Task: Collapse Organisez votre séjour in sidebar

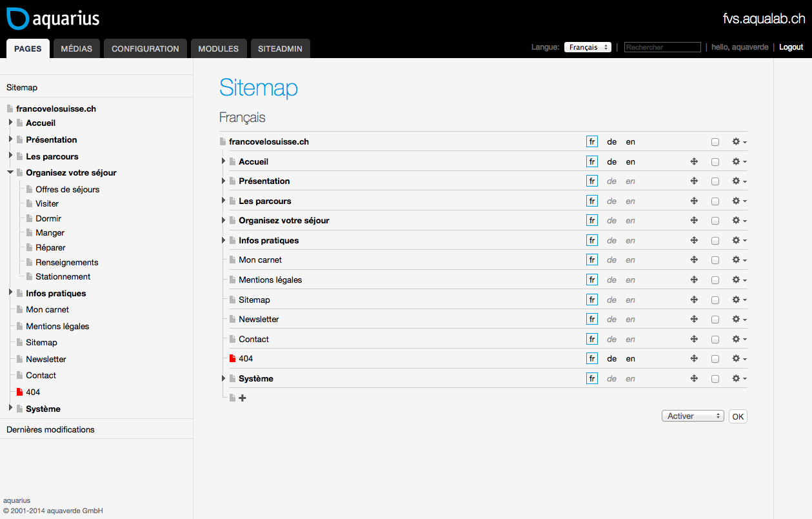Action: 10,172
